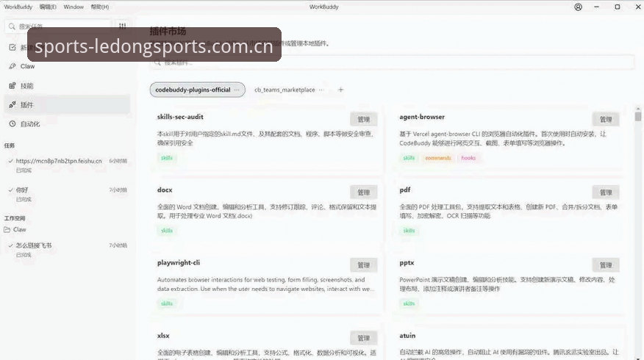
Task: Click the playwright-cli plugin title
Action: (x=178, y=263)
